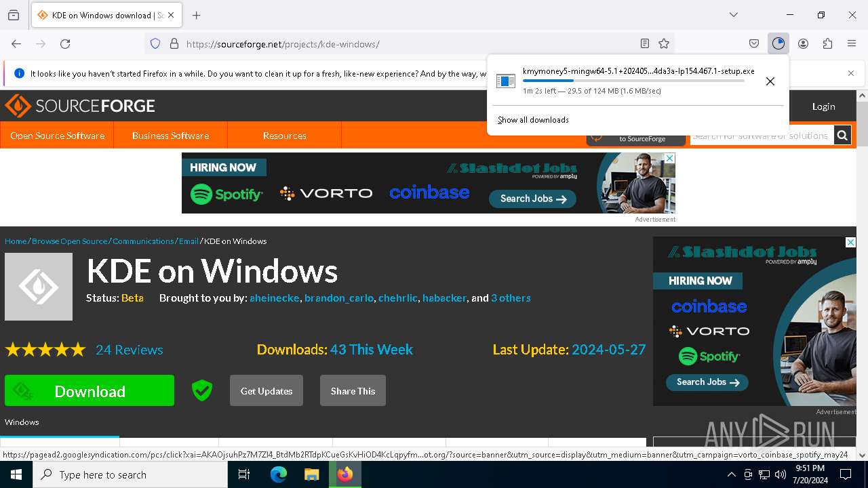Screen dimensions: 868x488
Task: Click the address bar URL
Action: [283, 44]
